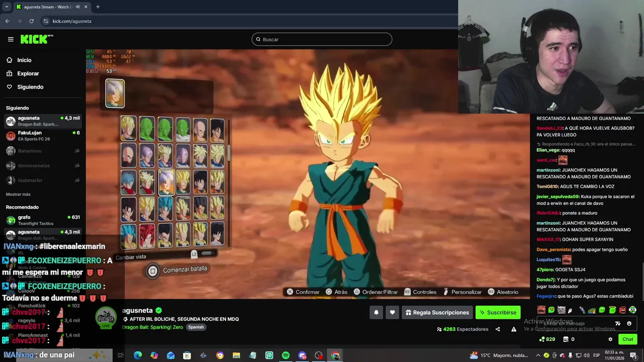This screenshot has width=644, height=362.
Task: Open the browser tab list dropdown
Action: 7,7
